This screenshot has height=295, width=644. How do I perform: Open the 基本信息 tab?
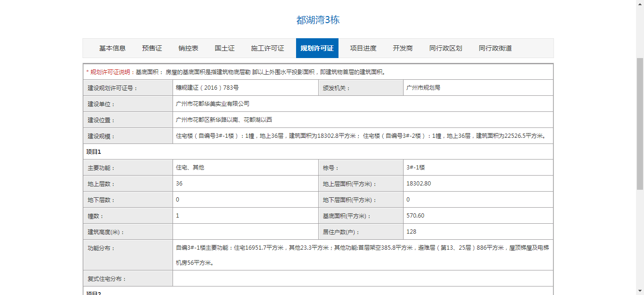(x=112, y=48)
